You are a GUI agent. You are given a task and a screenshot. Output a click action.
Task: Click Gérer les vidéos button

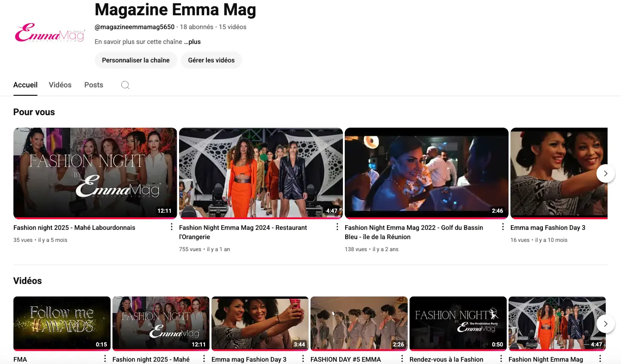tap(211, 60)
